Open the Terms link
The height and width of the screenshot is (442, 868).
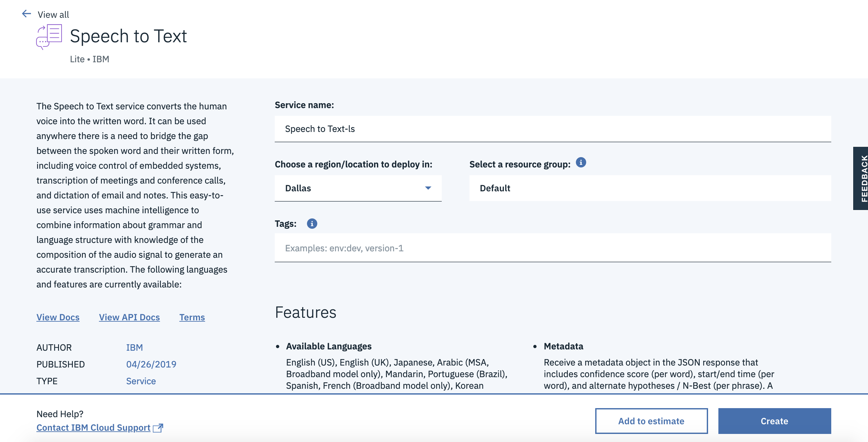coord(192,317)
